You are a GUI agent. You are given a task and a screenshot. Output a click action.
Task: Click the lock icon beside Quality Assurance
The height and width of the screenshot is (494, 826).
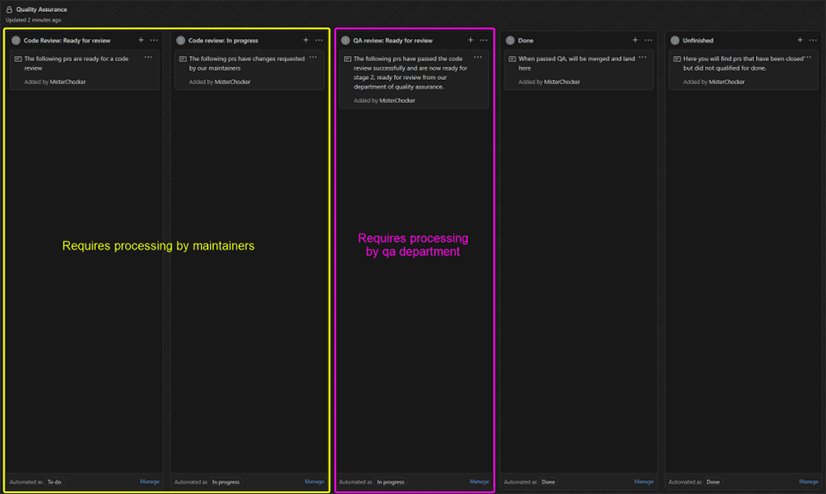[9, 9]
